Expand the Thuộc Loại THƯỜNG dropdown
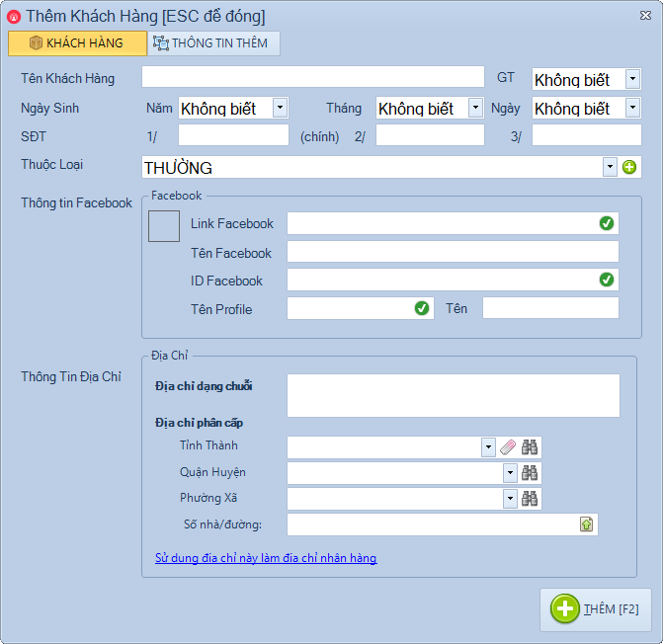 click(610, 167)
